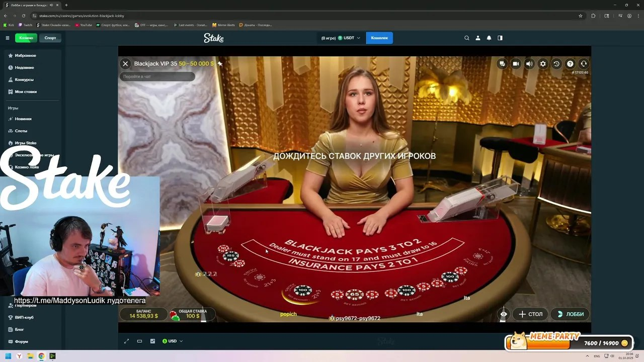Viewport: 644px width, 362px height.
Task: Go to the Stake logo home
Action: coord(214,38)
